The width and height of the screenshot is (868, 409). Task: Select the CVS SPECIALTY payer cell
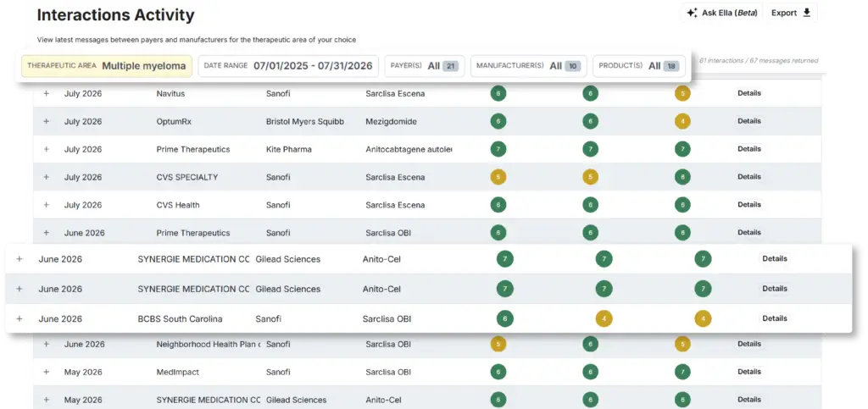[x=187, y=177]
